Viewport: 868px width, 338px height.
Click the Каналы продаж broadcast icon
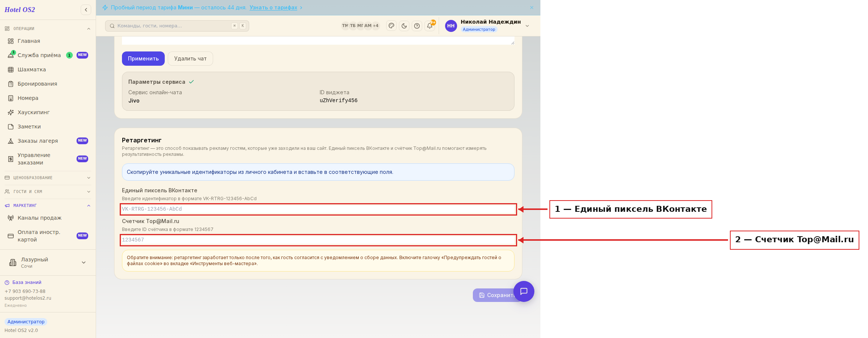click(x=11, y=218)
